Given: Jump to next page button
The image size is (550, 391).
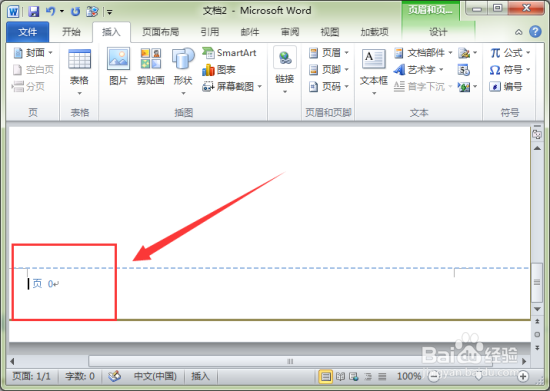Looking at the screenshot, I should pos(537,348).
